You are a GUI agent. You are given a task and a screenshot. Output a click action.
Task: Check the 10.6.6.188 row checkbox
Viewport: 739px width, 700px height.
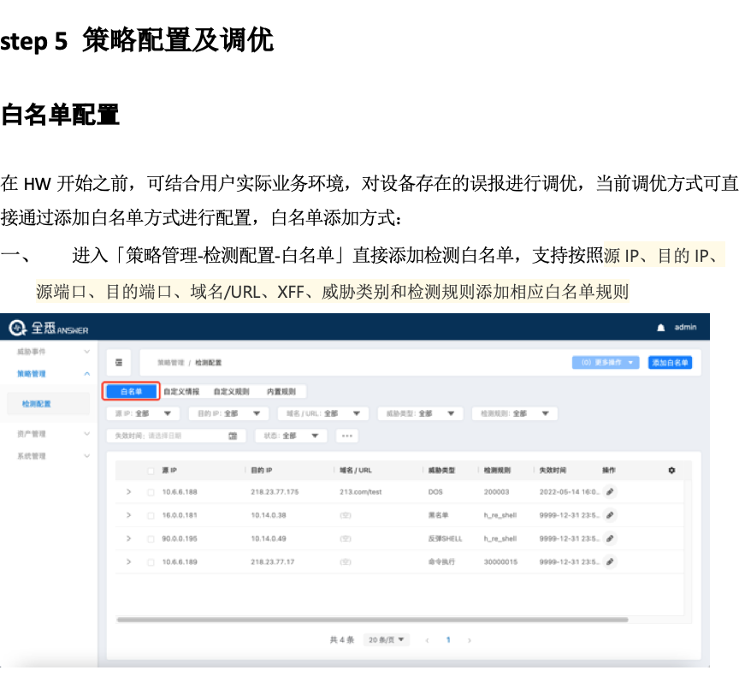(151, 492)
